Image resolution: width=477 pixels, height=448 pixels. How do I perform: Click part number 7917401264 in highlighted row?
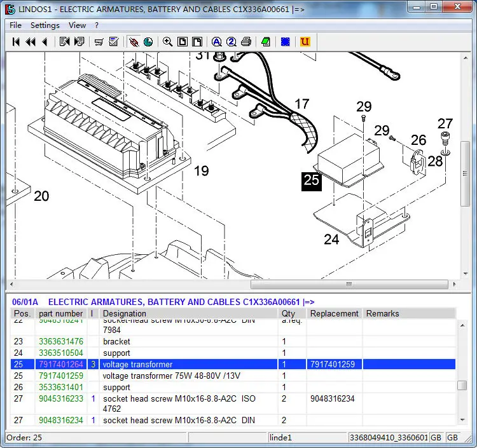click(x=61, y=364)
